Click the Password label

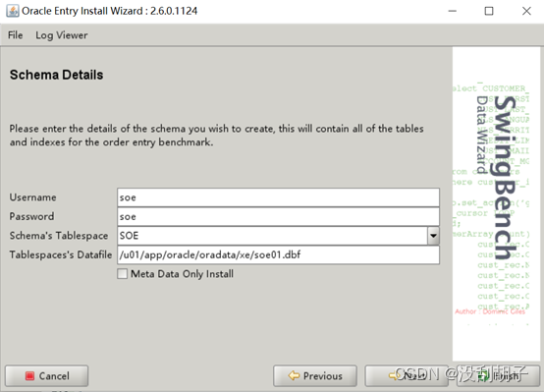pos(31,216)
